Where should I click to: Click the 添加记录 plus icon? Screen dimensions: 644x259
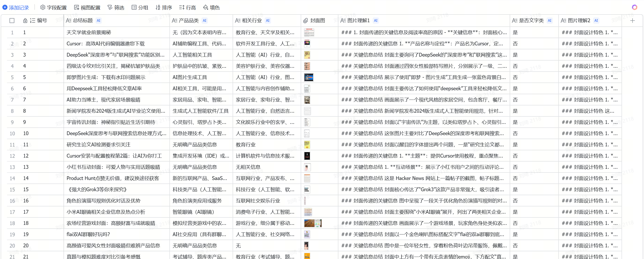(5, 7)
